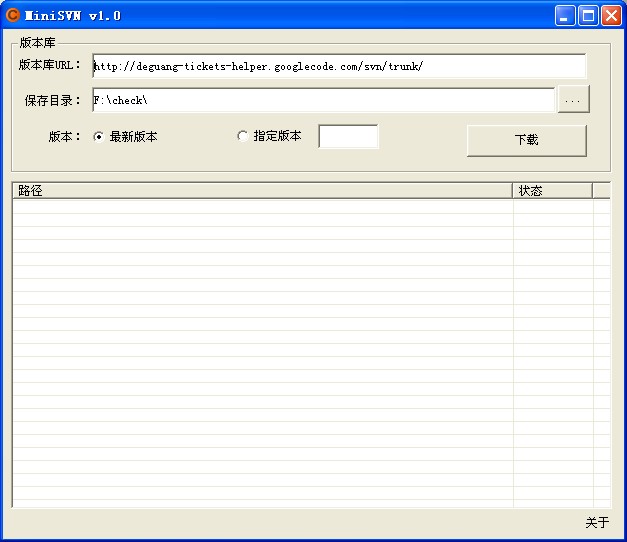Sort by the 状态 column header
The width and height of the screenshot is (627, 542).
tap(552, 191)
